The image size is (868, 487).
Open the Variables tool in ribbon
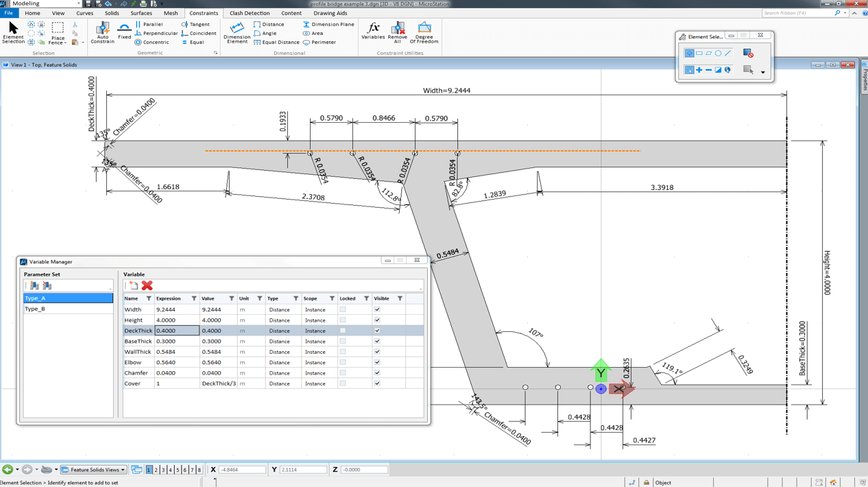pyautogui.click(x=373, y=31)
